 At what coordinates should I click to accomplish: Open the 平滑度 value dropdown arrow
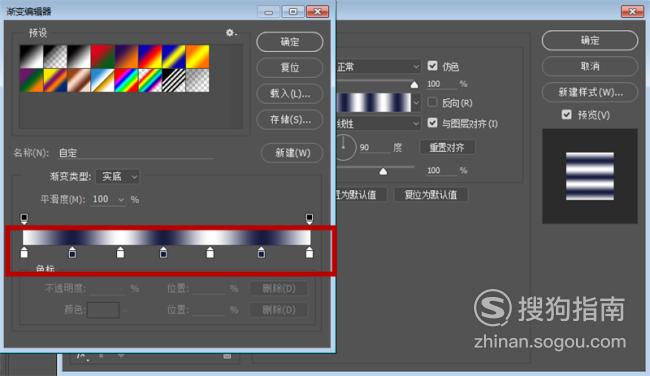pyautogui.click(x=121, y=200)
